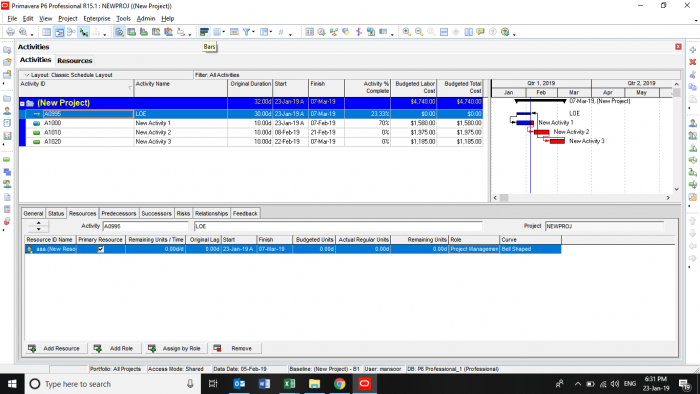Viewport: 700px width, 394px height.
Task: Open the Enterprise menu
Action: (97, 18)
